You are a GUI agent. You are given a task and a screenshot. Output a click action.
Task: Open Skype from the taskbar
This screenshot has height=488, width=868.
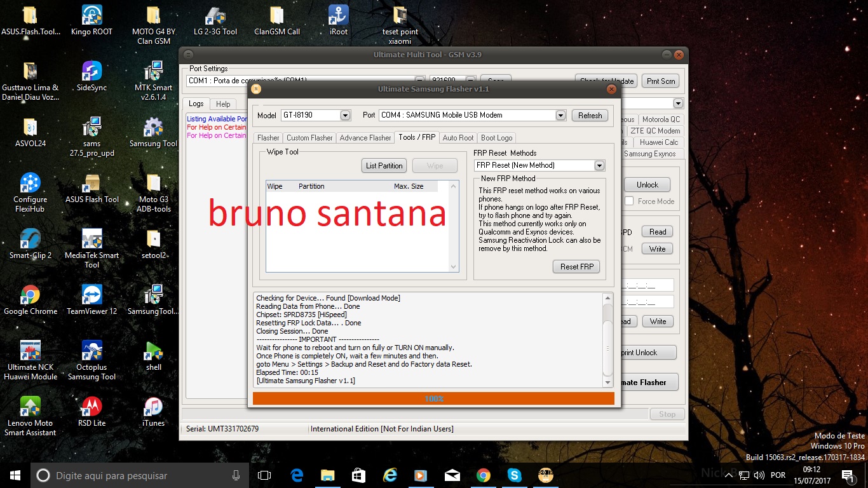[514, 475]
